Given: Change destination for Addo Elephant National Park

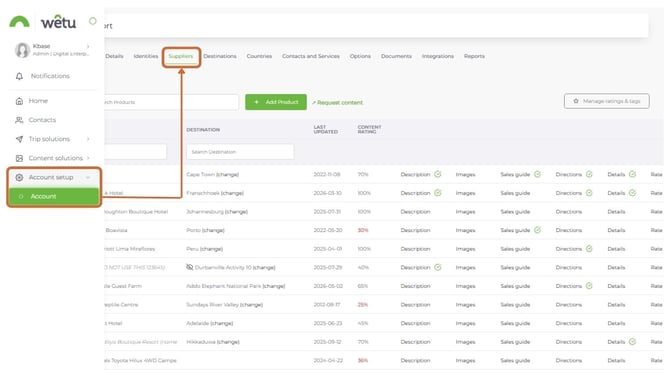Looking at the screenshot, I should coord(273,286).
